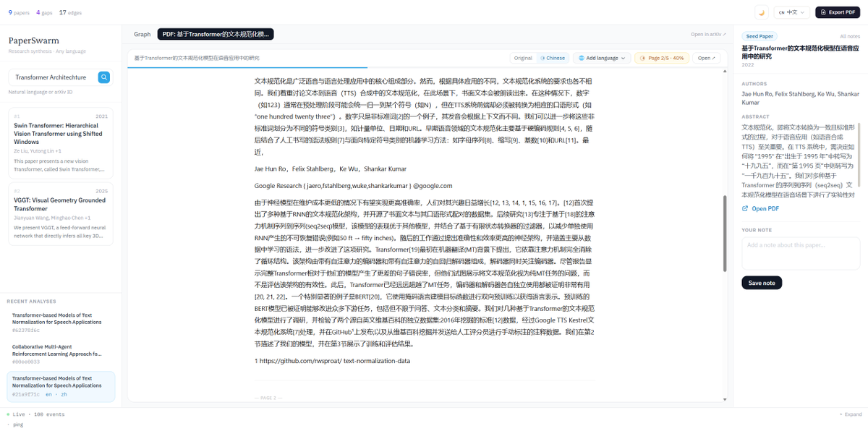The height and width of the screenshot is (431, 868).
Task: Click the blue search magnifier button
Action: (104, 77)
